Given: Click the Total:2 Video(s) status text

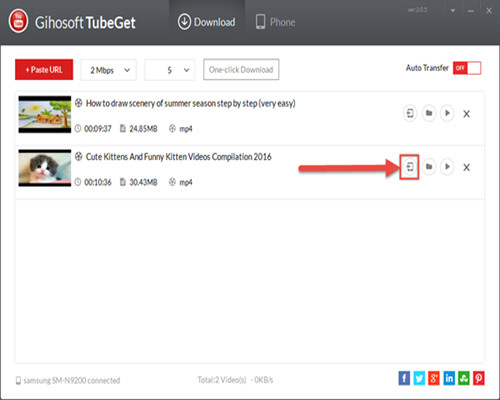Looking at the screenshot, I should tap(222, 380).
